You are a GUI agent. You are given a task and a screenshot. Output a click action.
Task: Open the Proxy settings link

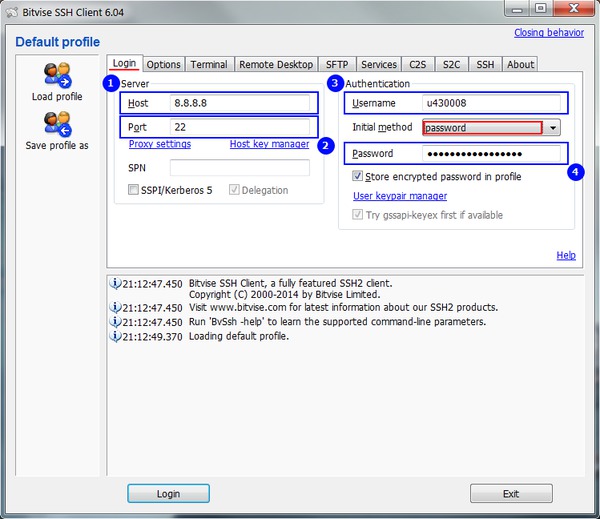coord(160,145)
